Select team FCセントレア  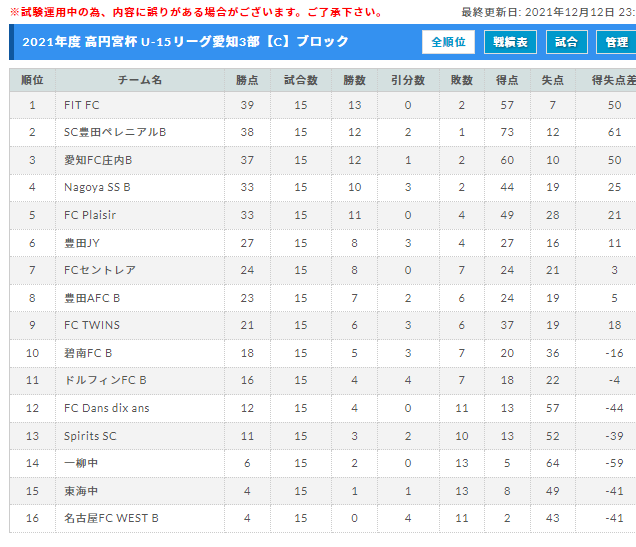click(100, 270)
